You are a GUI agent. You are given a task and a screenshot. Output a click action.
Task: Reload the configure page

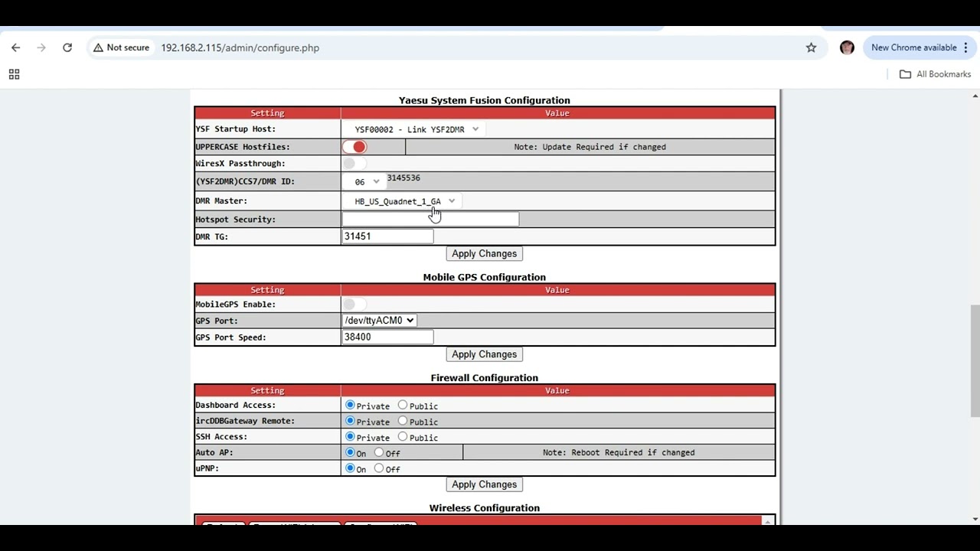(67, 47)
